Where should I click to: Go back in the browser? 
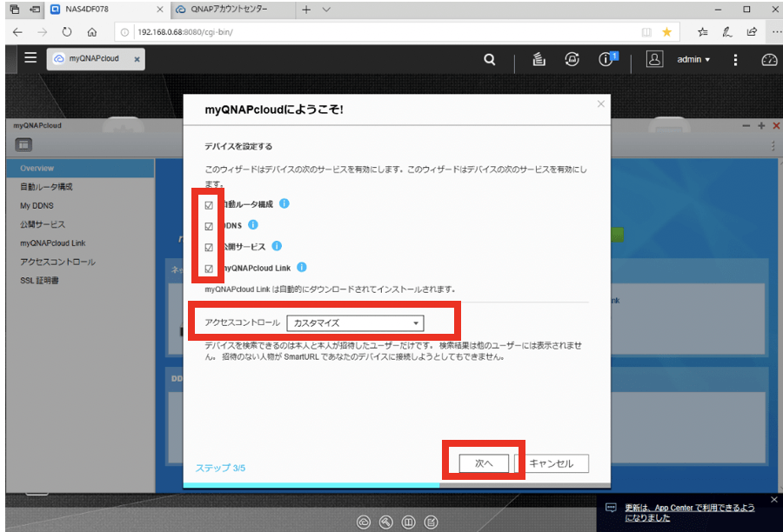pyautogui.click(x=17, y=32)
